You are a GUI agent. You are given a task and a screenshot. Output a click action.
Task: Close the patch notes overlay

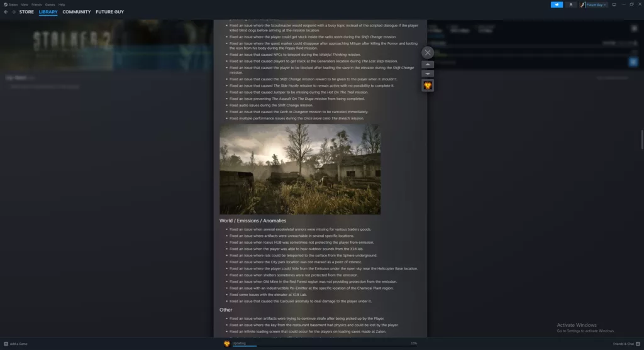428,53
